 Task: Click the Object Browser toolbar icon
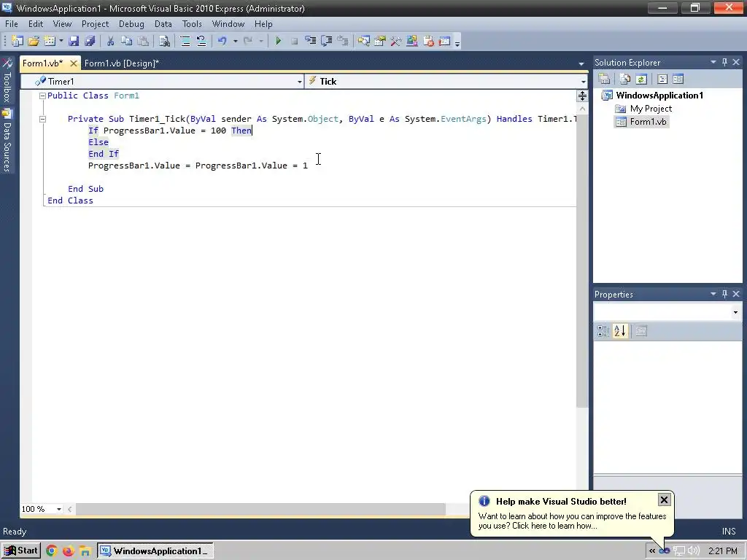pos(412,42)
